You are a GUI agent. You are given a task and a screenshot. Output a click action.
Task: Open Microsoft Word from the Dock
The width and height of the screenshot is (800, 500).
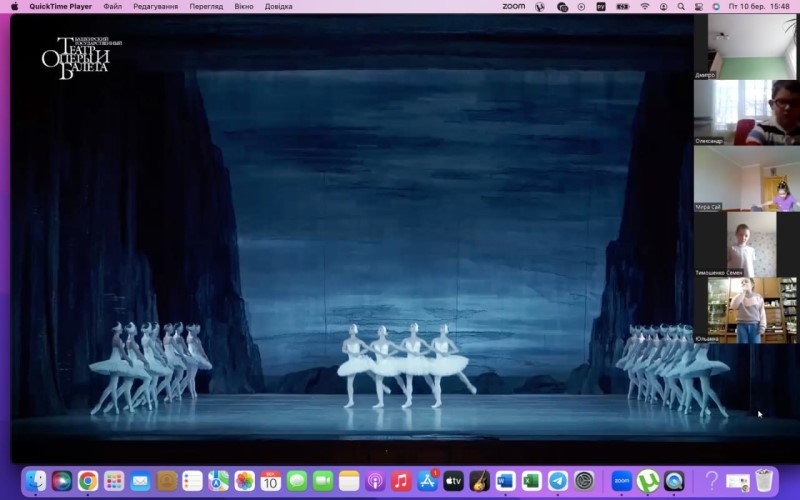(x=505, y=481)
